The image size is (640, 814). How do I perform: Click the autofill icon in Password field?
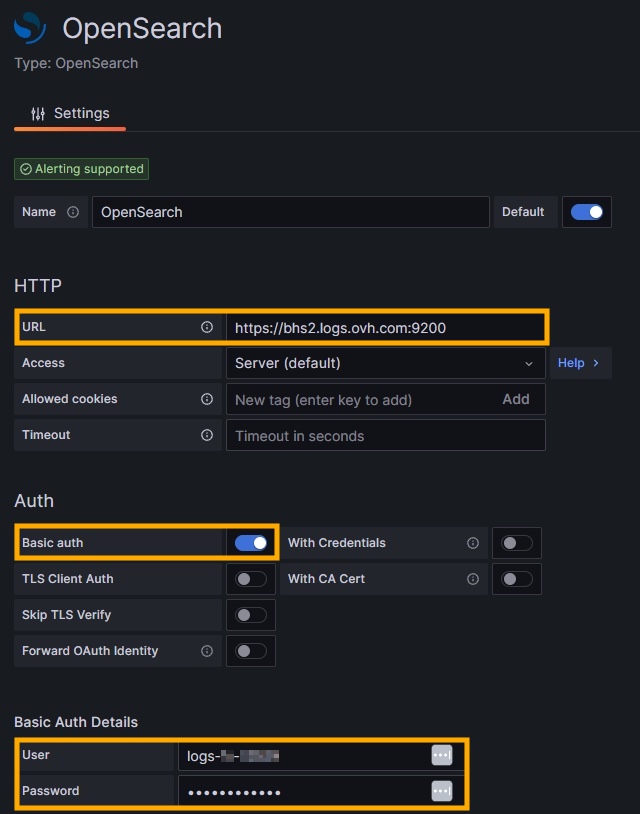(442, 791)
